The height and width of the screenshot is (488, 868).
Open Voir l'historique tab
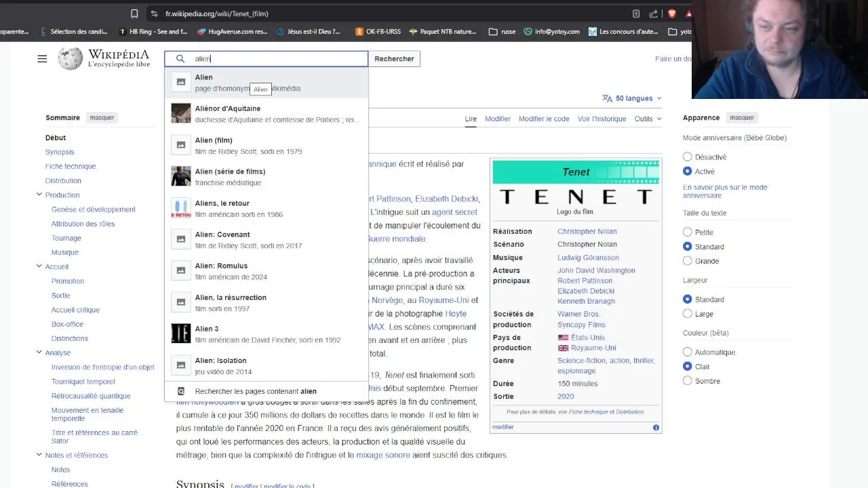pos(602,119)
